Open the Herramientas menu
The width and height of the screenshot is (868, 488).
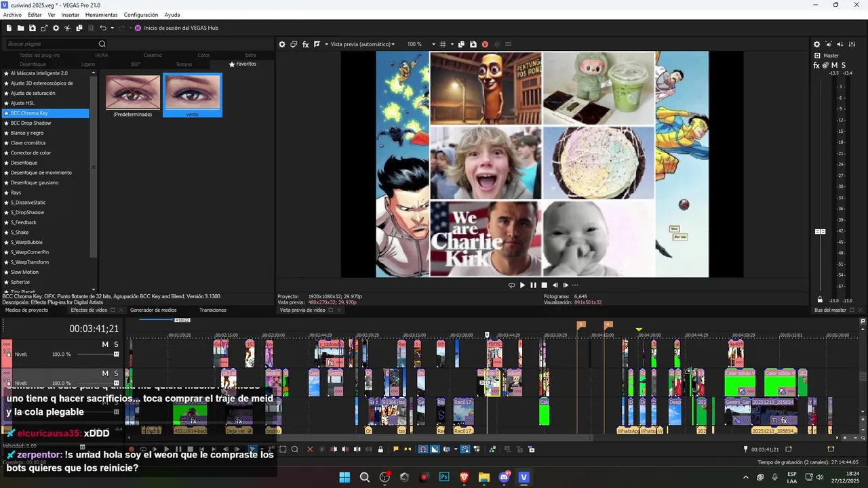tap(101, 15)
